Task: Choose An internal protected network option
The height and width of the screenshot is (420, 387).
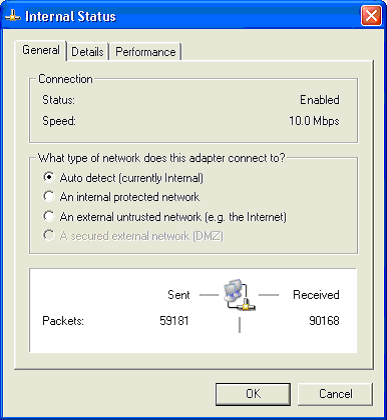Action: tap(121, 197)
